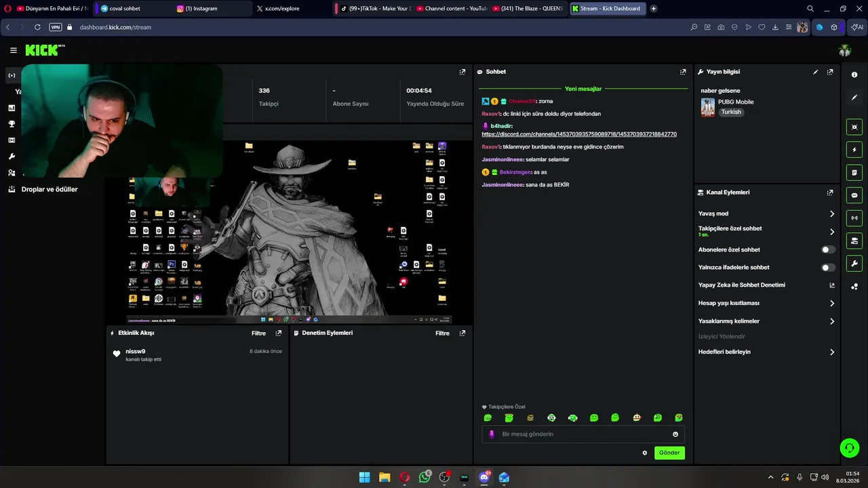868x488 pixels.
Task: Switch to the x.com/explore tab
Action: (290, 9)
